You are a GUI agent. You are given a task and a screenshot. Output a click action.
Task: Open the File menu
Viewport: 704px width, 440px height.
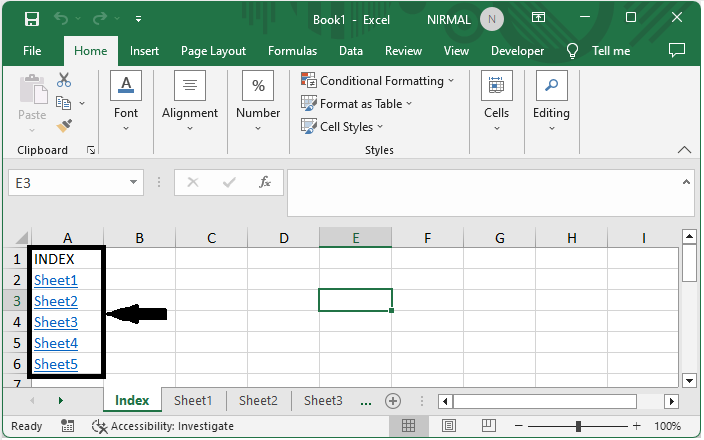(32, 51)
